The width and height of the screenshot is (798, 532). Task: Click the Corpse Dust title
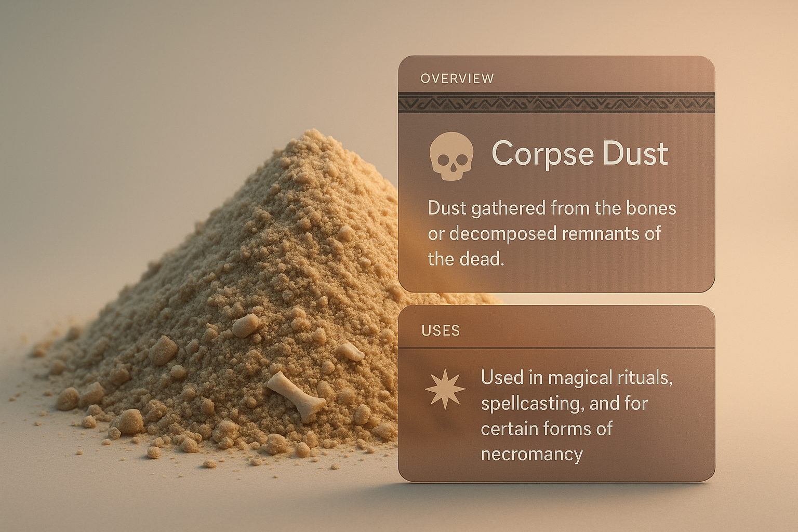tap(579, 154)
